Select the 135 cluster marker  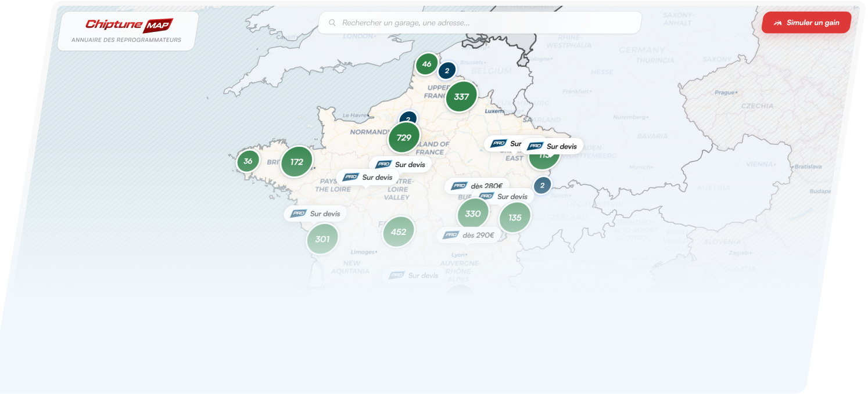pyautogui.click(x=515, y=218)
